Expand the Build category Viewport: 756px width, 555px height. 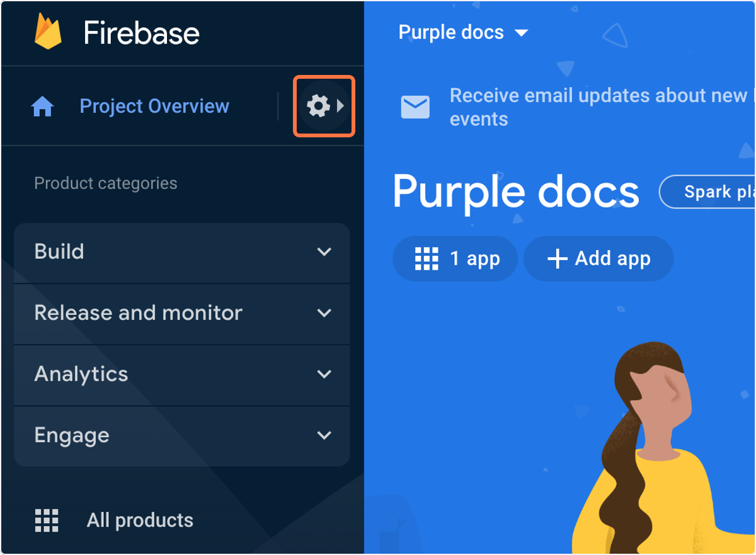pos(181,252)
